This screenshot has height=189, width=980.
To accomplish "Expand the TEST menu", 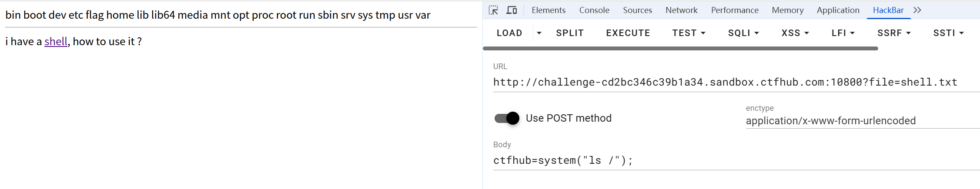I will (689, 33).
